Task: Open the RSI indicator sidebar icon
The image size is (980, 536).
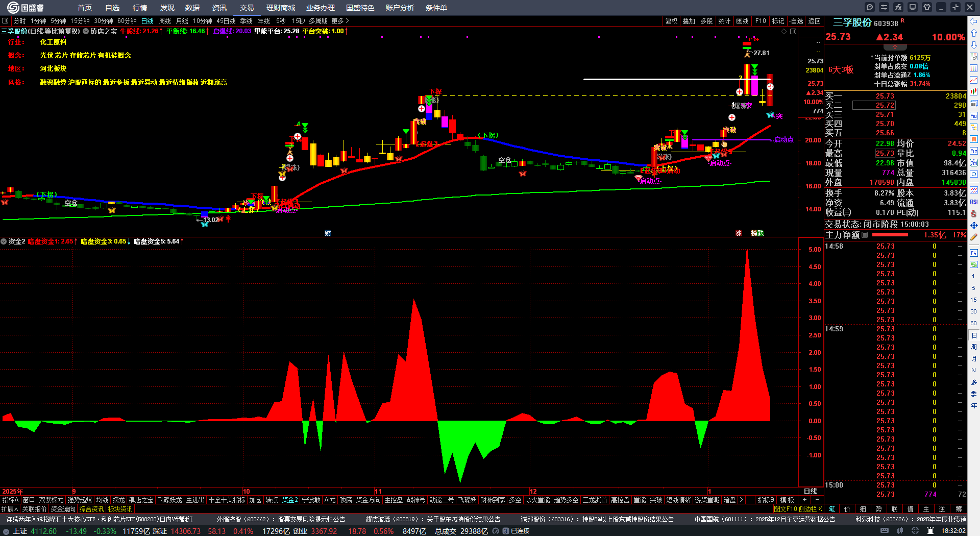Action: pos(974,202)
